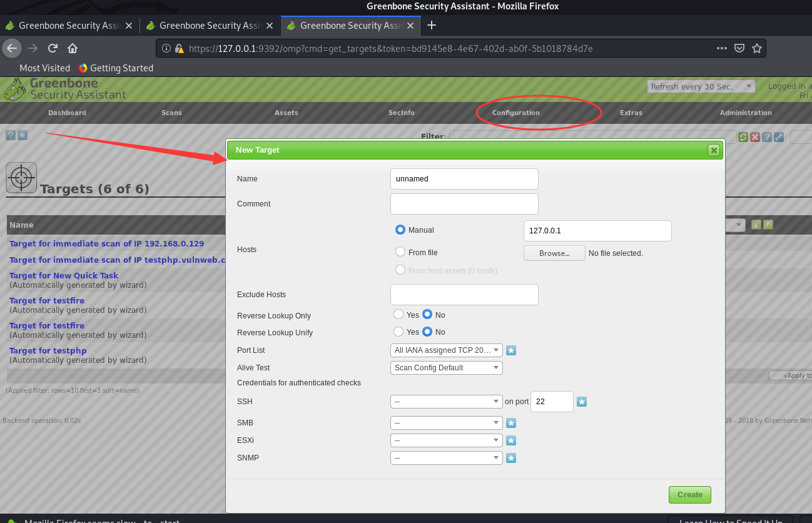
Task: Set Reverse Lookup Only to No
Action: (x=427, y=314)
